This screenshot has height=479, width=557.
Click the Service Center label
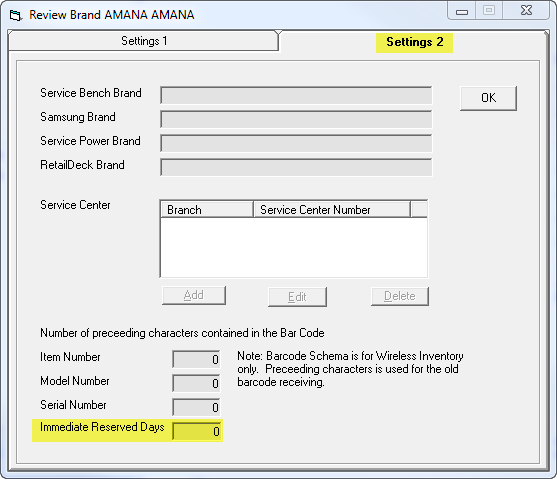[75, 205]
